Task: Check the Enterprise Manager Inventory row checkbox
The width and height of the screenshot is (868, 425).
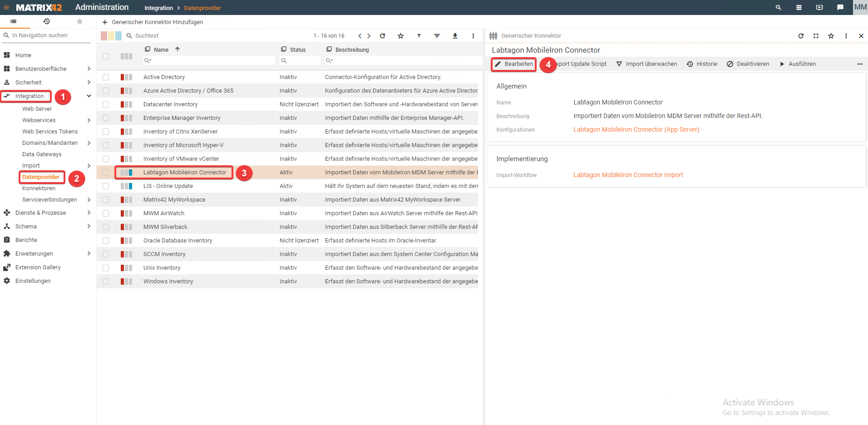Action: pyautogui.click(x=106, y=118)
